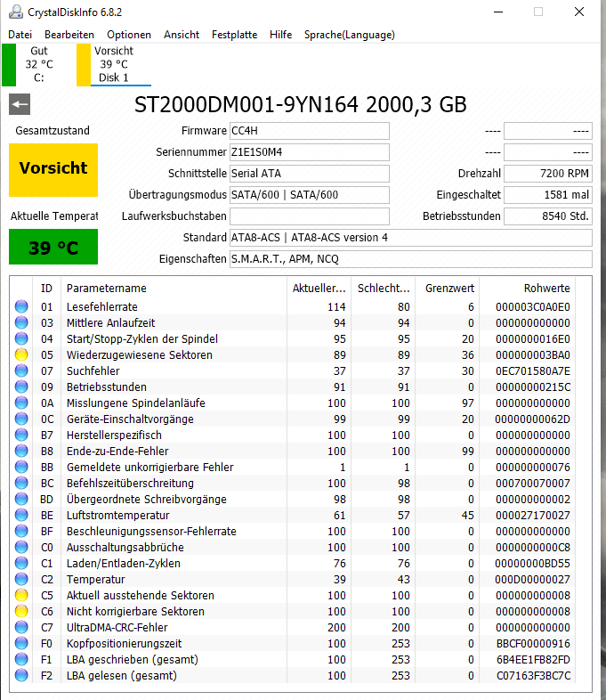The width and height of the screenshot is (606, 700).
Task: Click status orb for Suchfehler row
Action: [x=21, y=371]
